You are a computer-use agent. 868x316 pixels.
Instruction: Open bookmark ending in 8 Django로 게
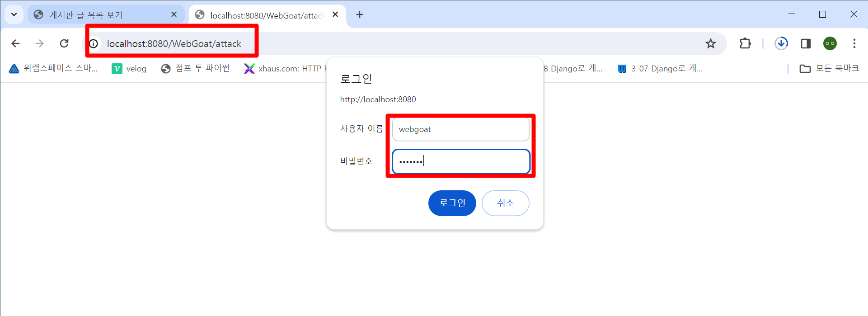pos(573,69)
